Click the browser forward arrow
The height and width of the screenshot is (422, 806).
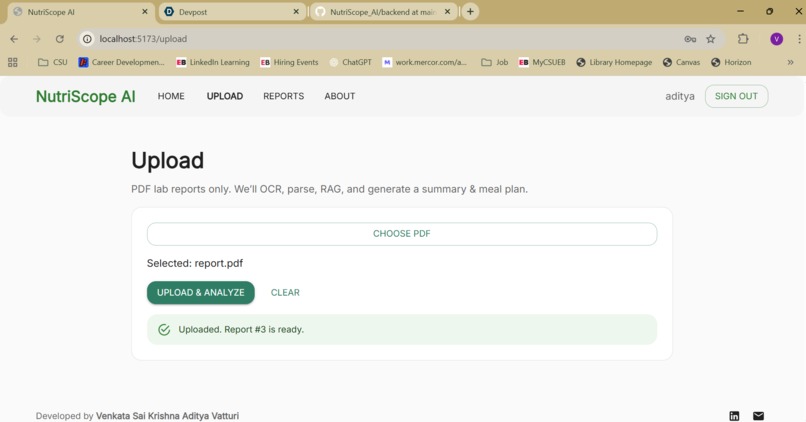36,39
